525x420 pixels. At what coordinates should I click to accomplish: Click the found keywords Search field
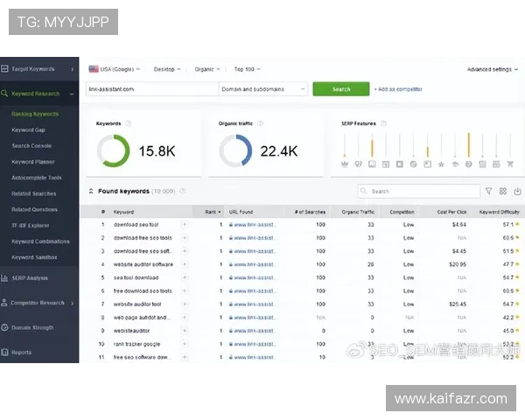click(x=418, y=191)
